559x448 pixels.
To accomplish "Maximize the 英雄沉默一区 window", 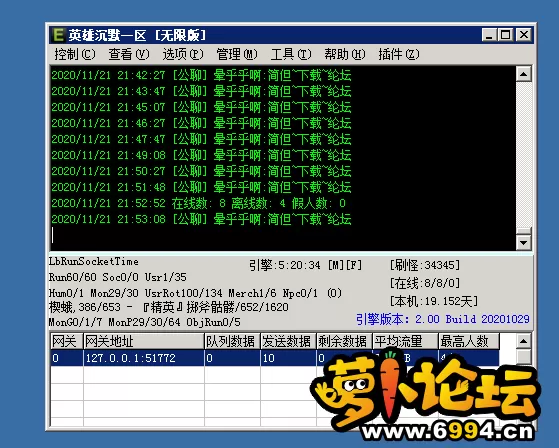I will [505, 35].
